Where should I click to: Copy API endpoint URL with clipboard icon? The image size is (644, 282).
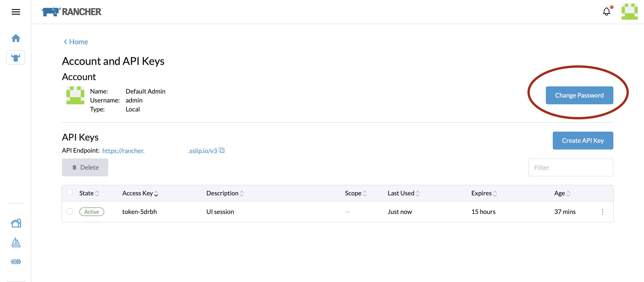pyautogui.click(x=222, y=150)
